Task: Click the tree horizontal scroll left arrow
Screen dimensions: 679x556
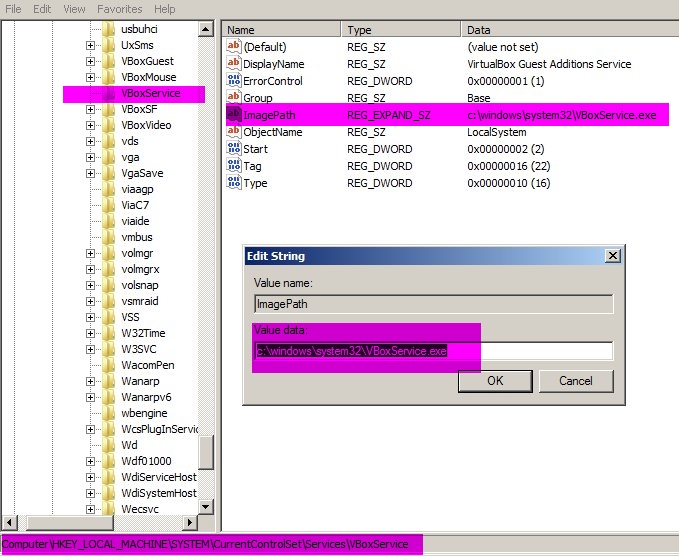Action: 9,523
